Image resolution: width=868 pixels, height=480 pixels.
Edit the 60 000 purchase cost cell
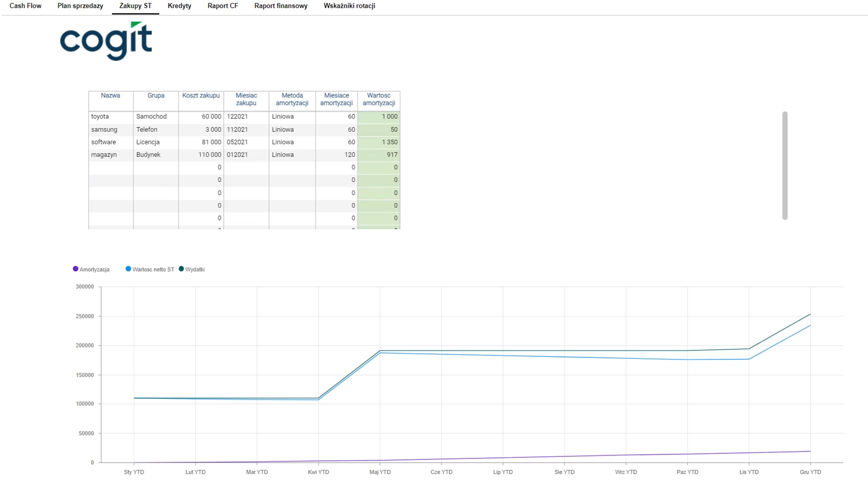[201, 116]
